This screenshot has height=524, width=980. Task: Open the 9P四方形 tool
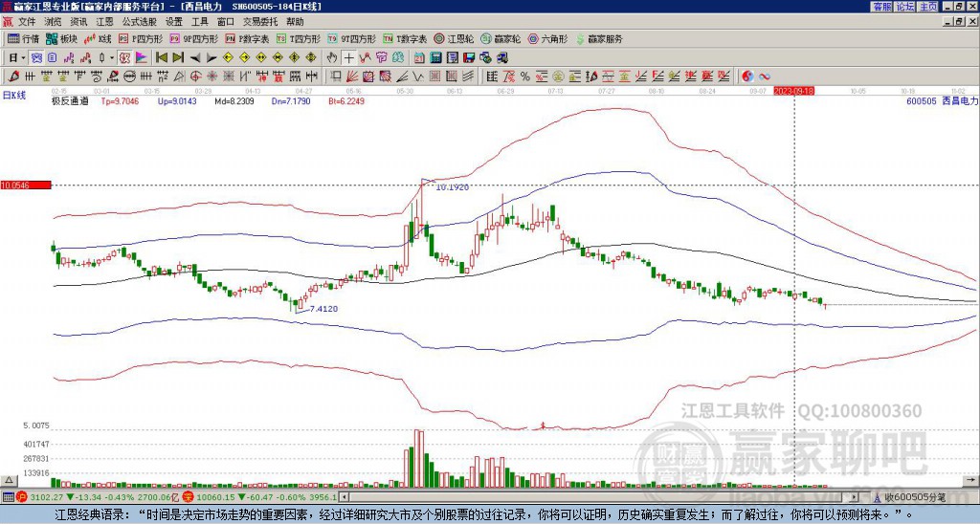[194, 38]
